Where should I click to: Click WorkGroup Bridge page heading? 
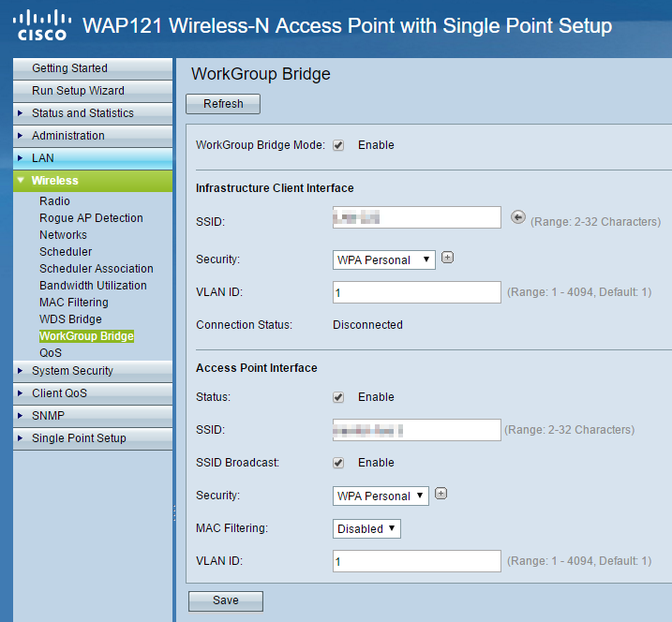click(261, 74)
